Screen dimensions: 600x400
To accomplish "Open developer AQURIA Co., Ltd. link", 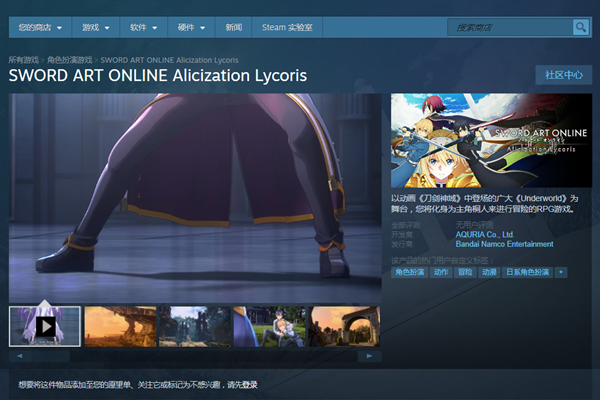I will coord(484,234).
